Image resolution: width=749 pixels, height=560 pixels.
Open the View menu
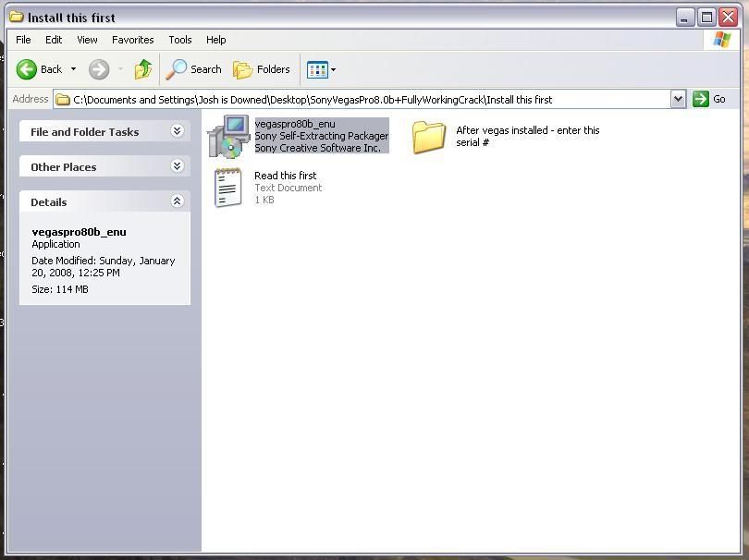87,40
